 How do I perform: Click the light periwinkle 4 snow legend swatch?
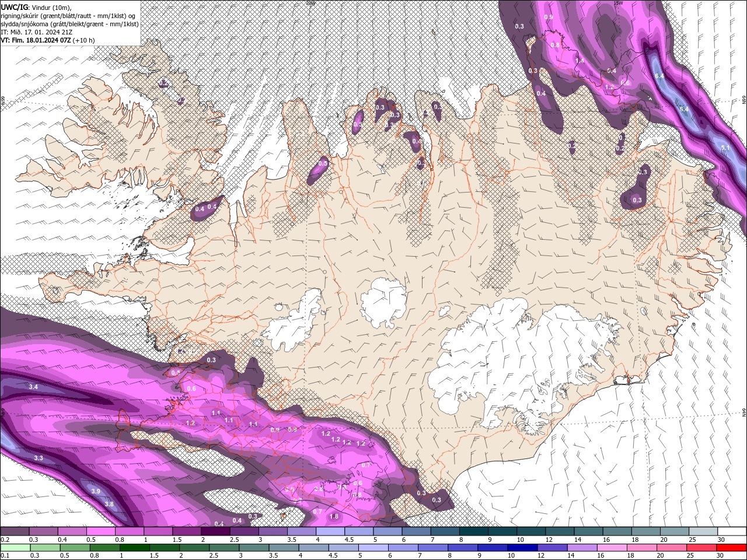(330, 531)
